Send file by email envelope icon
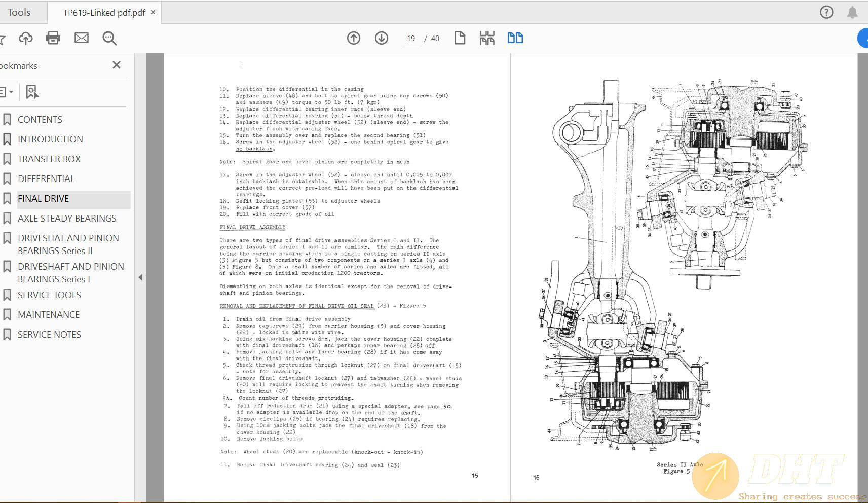 pyautogui.click(x=81, y=38)
